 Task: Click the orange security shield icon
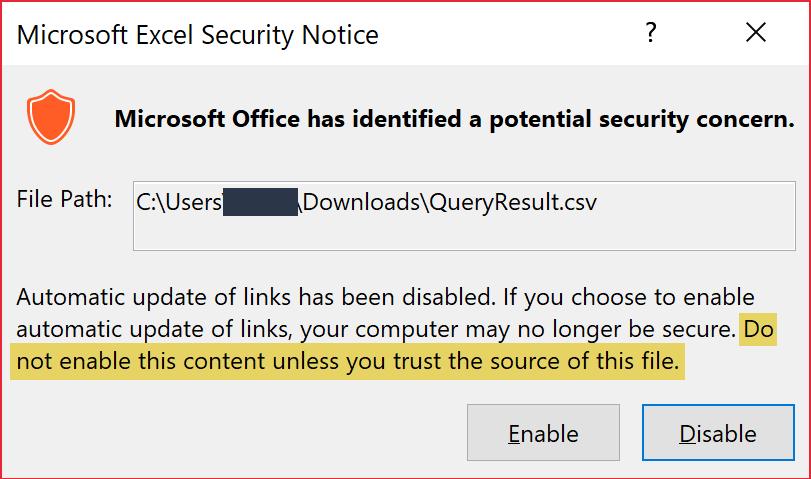(51, 116)
